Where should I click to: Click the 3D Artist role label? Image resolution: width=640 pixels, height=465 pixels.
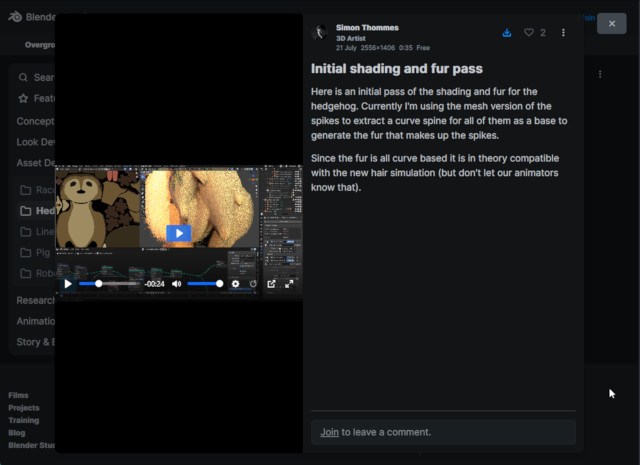[351, 38]
